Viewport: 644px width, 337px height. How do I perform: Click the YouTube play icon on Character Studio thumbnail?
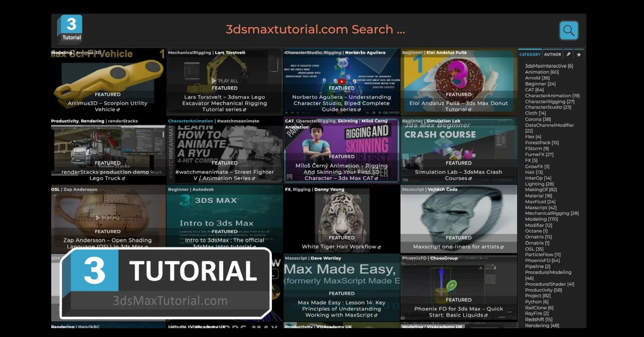342,81
